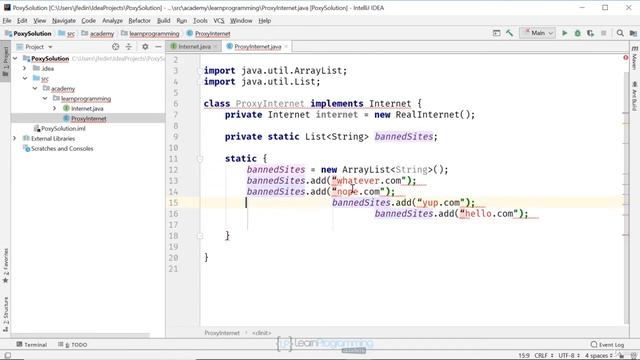The width and height of the screenshot is (640, 360).
Task: Open Project panel settings gear
Action: (145, 47)
